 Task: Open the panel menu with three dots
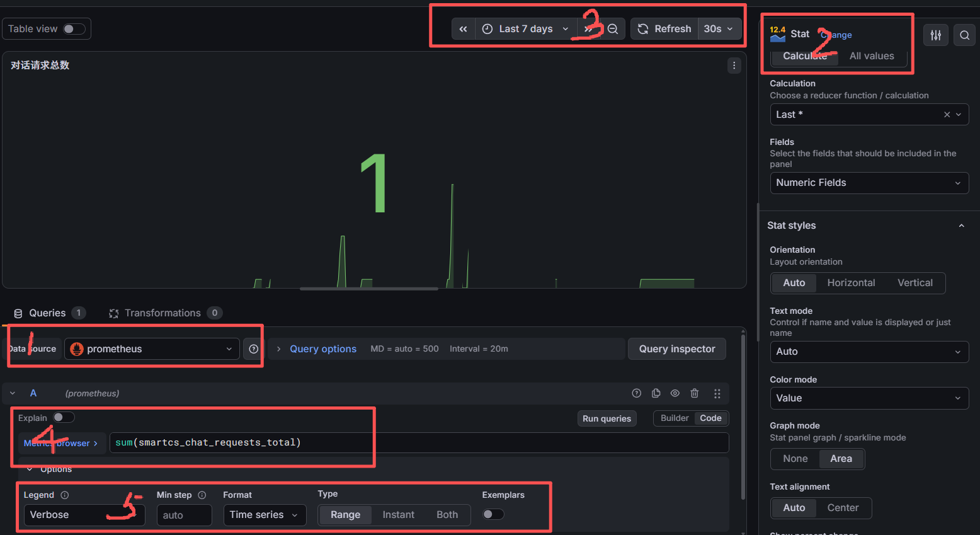coord(734,66)
